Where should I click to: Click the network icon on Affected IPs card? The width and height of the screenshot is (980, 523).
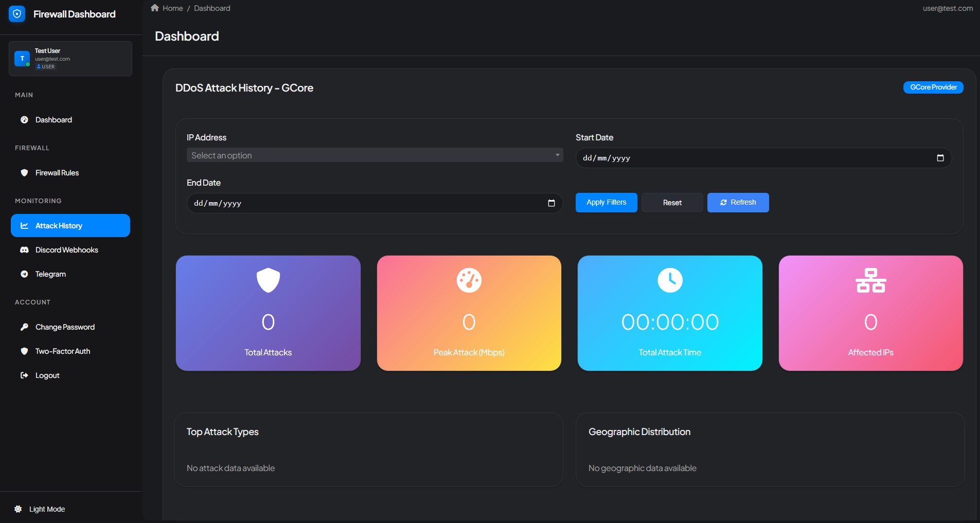point(870,280)
